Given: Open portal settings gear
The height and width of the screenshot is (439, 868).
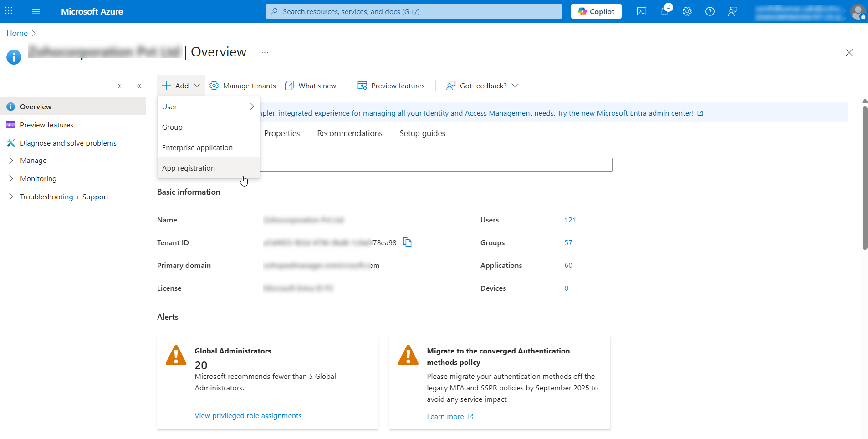Looking at the screenshot, I should click(x=687, y=11).
